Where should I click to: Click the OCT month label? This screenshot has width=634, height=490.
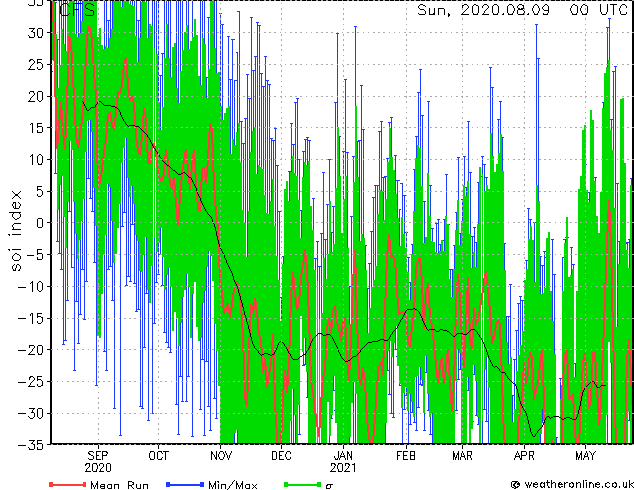tap(158, 456)
